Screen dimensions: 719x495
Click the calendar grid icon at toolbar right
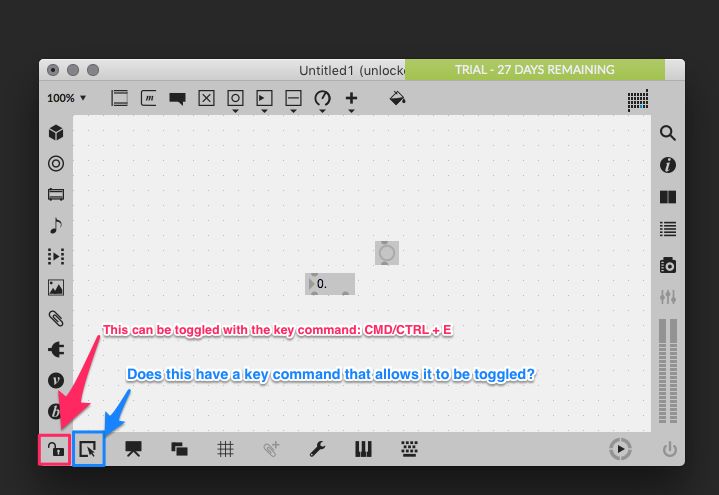click(638, 100)
